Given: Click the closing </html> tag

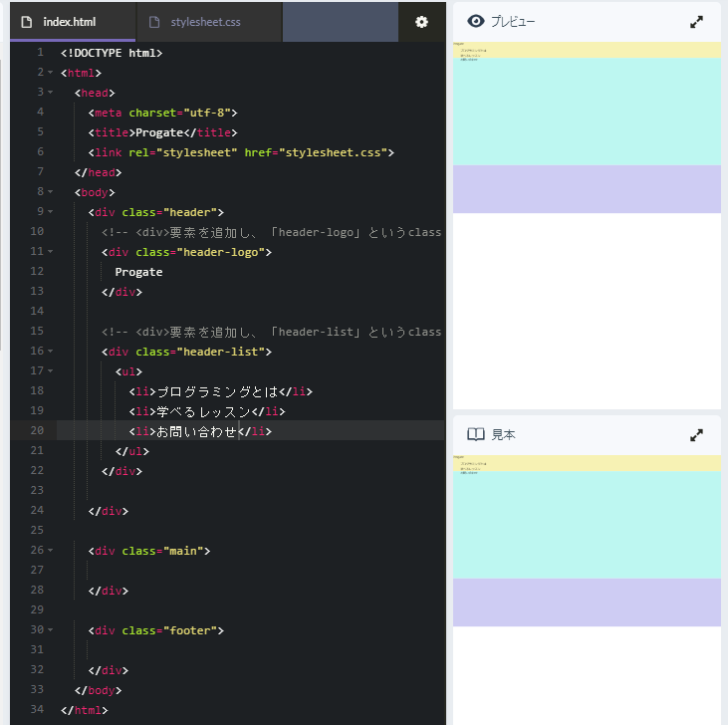Looking at the screenshot, I should pyautogui.click(x=84, y=710).
